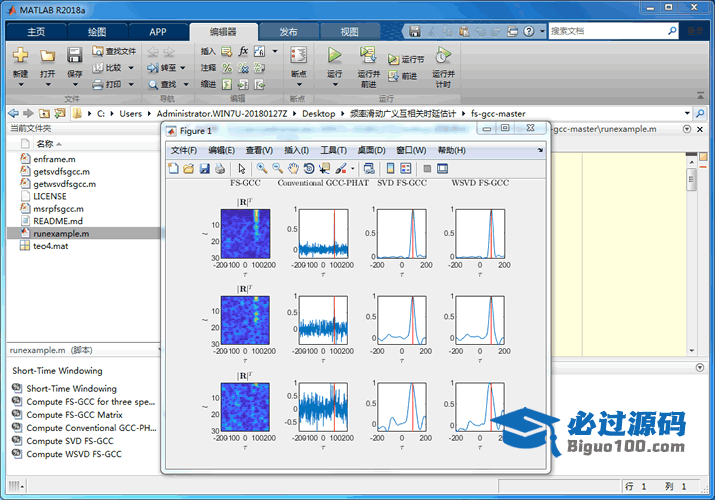The image size is (715, 500).
Task: Click the insert function fx icon
Action: click(243, 51)
